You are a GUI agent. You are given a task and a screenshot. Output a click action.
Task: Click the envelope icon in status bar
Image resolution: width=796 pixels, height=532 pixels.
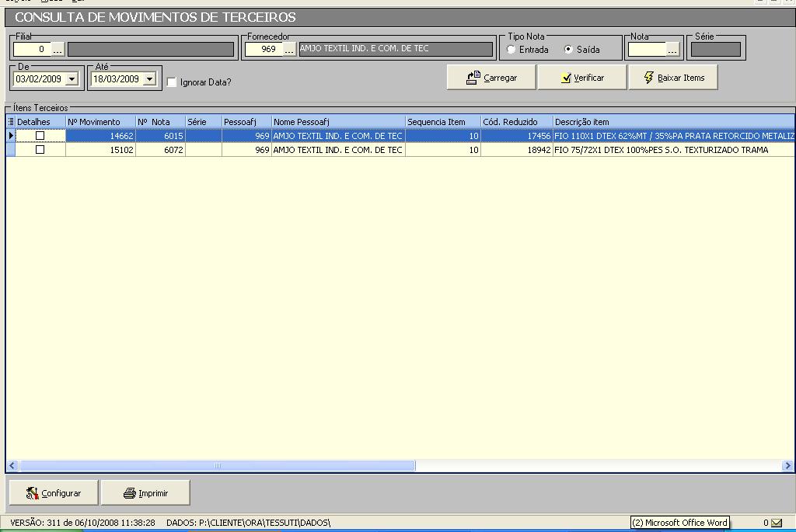pyautogui.click(x=776, y=523)
